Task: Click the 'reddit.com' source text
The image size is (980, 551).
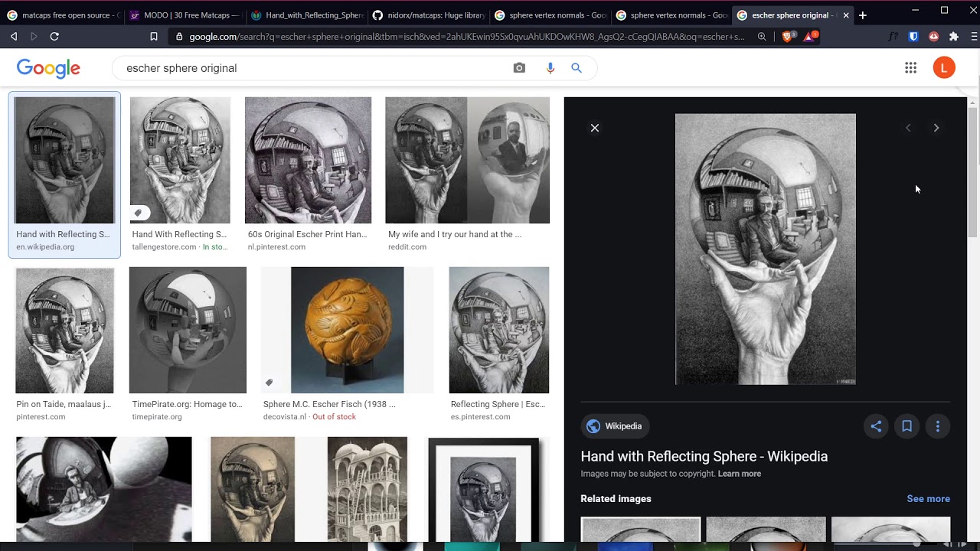Action: (x=407, y=247)
